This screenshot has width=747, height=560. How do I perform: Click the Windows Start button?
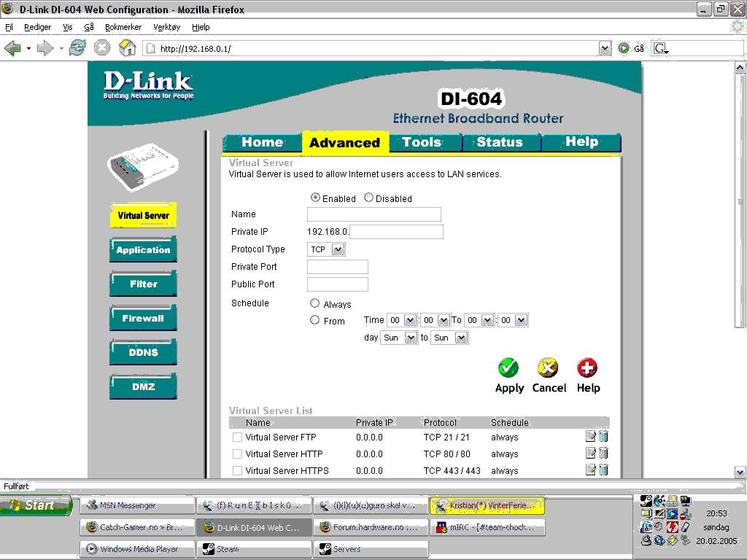[x=36, y=505]
